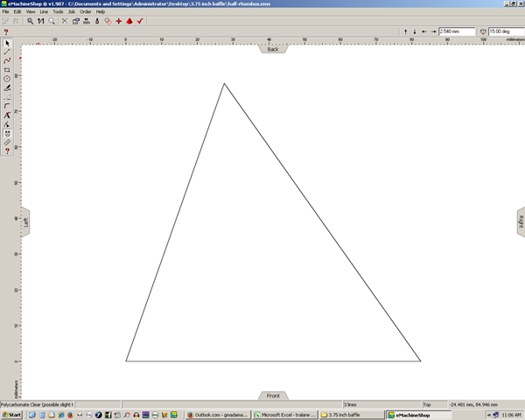Image resolution: width=525 pixels, height=420 pixels.
Task: Toggle the snap magnet tool
Action: [7, 133]
